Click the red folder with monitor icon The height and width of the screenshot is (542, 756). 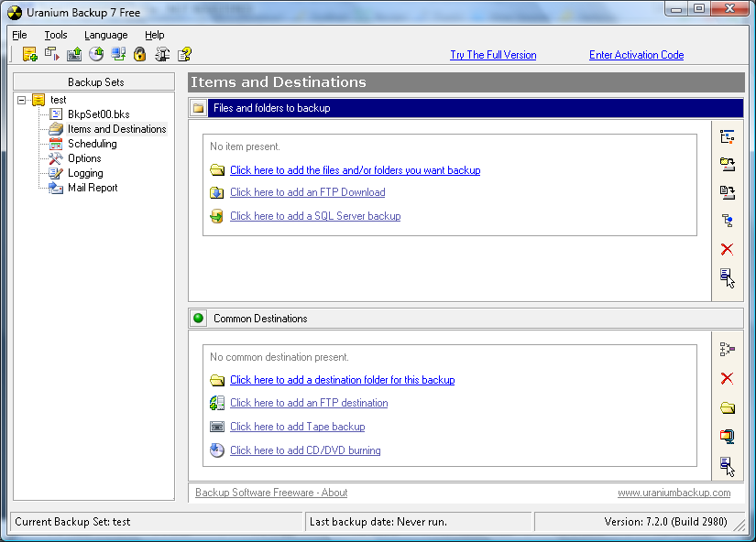727,437
